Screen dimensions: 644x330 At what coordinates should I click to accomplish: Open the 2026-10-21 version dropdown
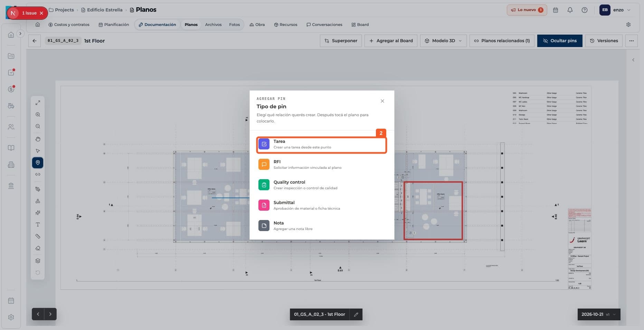click(599, 314)
